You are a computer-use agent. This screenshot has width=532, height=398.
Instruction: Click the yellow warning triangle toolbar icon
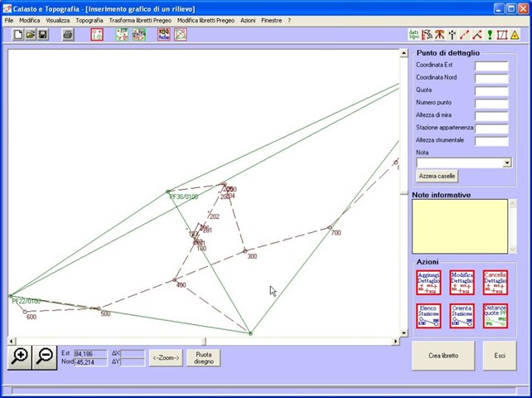515,35
